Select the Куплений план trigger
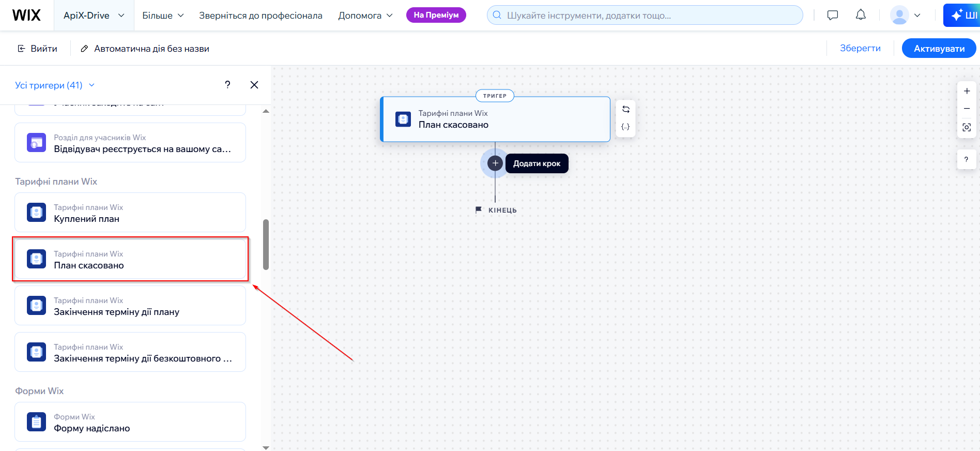The image size is (980, 451). pyautogui.click(x=130, y=213)
